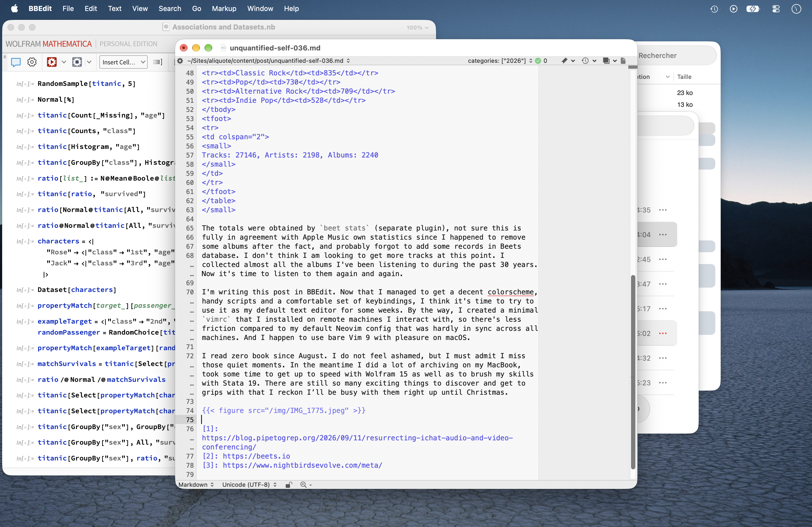Open Mathematica notebook settings gear
Screen dimensions: 812x527
pos(32,62)
